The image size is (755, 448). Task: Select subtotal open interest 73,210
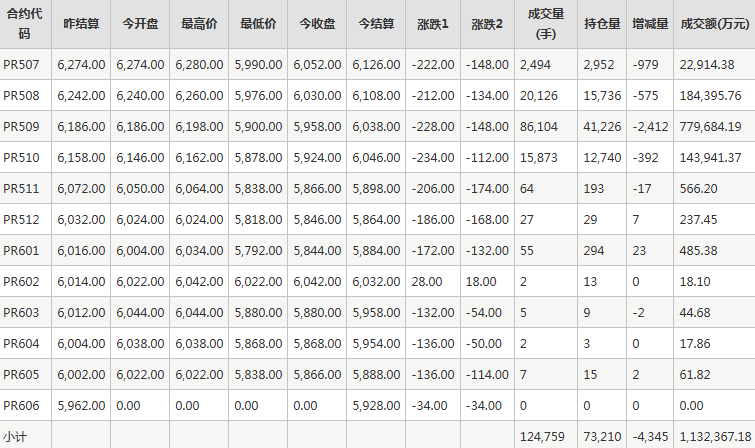pos(602,437)
